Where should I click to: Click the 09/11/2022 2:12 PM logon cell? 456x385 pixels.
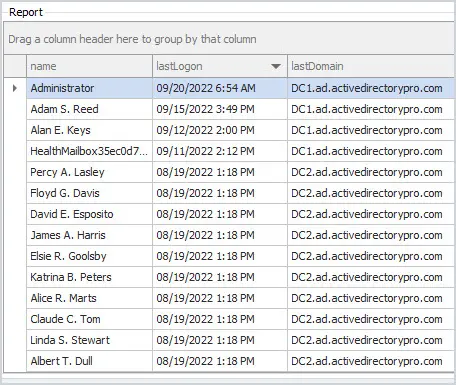220,151
